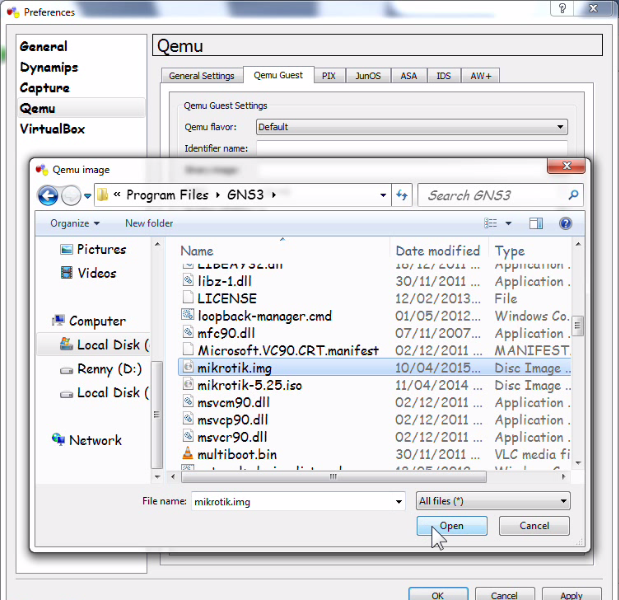Select Dynamips in Preferences sidebar
The height and width of the screenshot is (600, 619).
(x=49, y=67)
